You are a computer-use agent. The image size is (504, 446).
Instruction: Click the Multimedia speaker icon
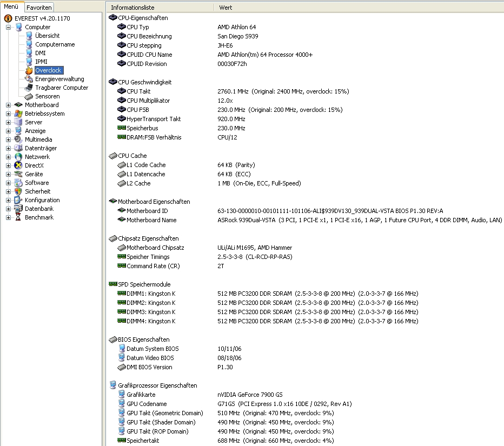(18, 139)
